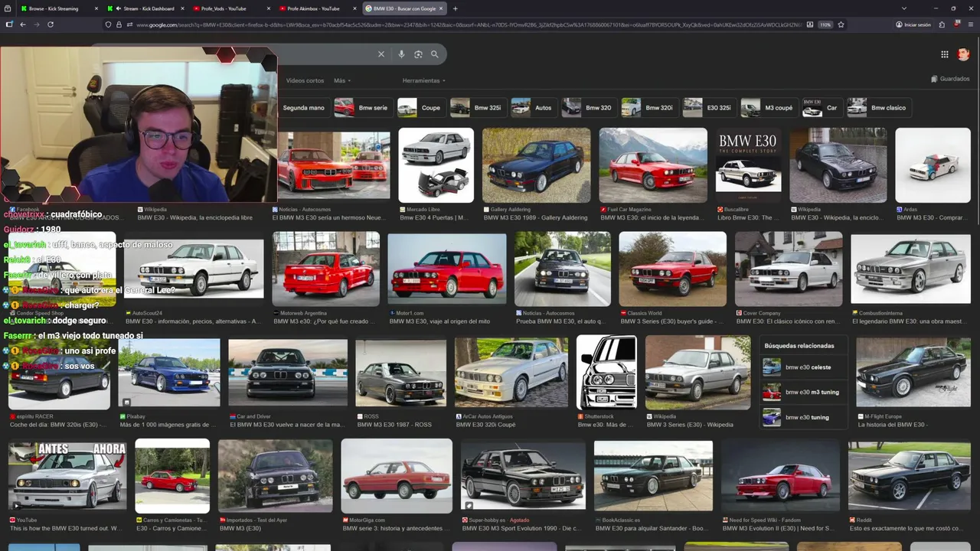Close the Browse Kick Streaming tab
The image size is (980, 551).
click(x=97, y=8)
